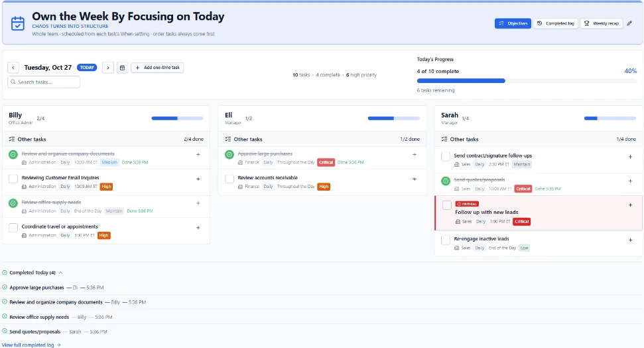644x348 pixels.
Task: Check off Follow up with new leads
Action: click(x=447, y=205)
